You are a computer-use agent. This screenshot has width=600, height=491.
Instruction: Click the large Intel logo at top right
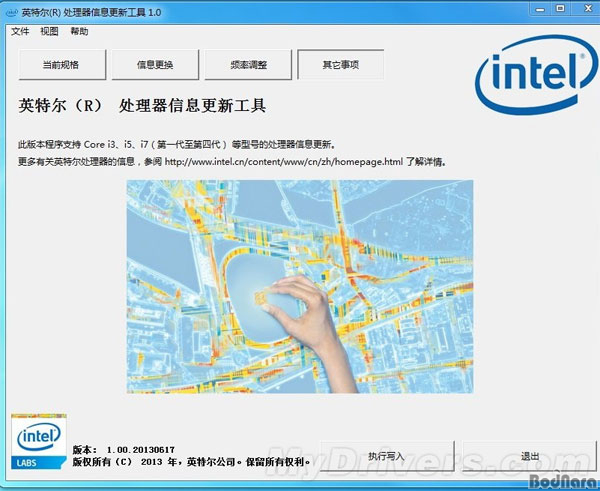click(527, 82)
